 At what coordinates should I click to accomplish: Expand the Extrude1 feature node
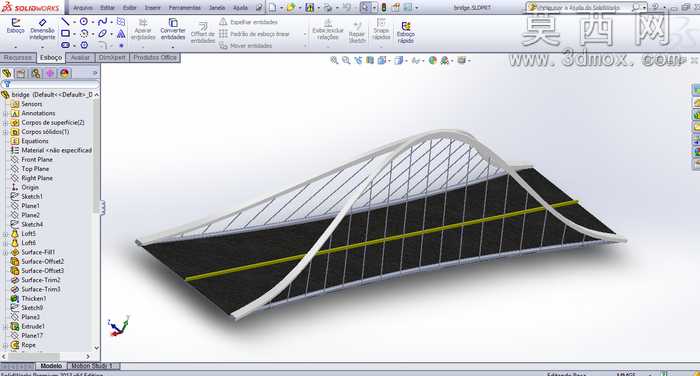click(5, 326)
